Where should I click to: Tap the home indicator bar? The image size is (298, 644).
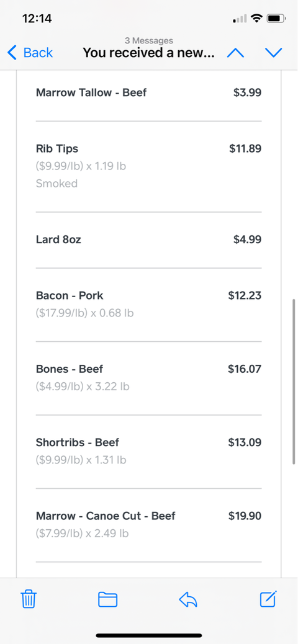(x=149, y=635)
